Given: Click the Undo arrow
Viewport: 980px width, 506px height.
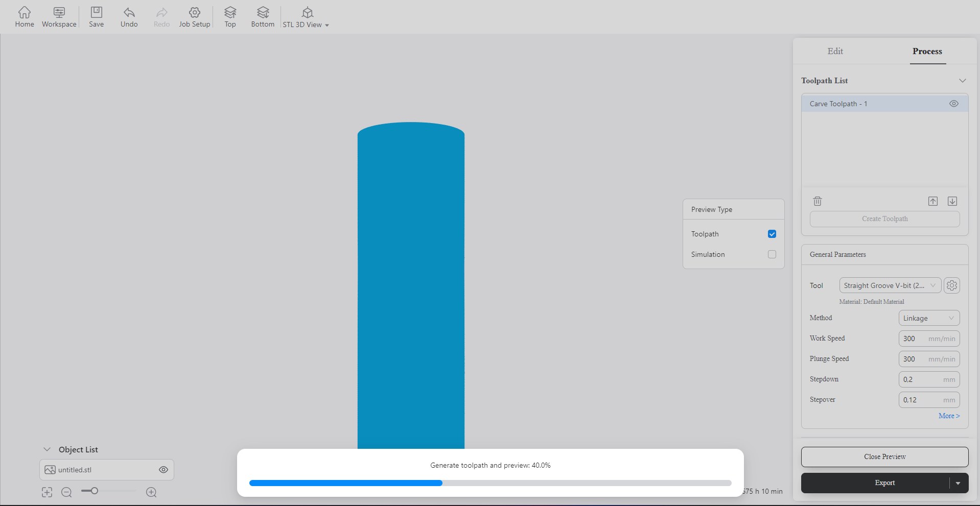Looking at the screenshot, I should click(129, 17).
